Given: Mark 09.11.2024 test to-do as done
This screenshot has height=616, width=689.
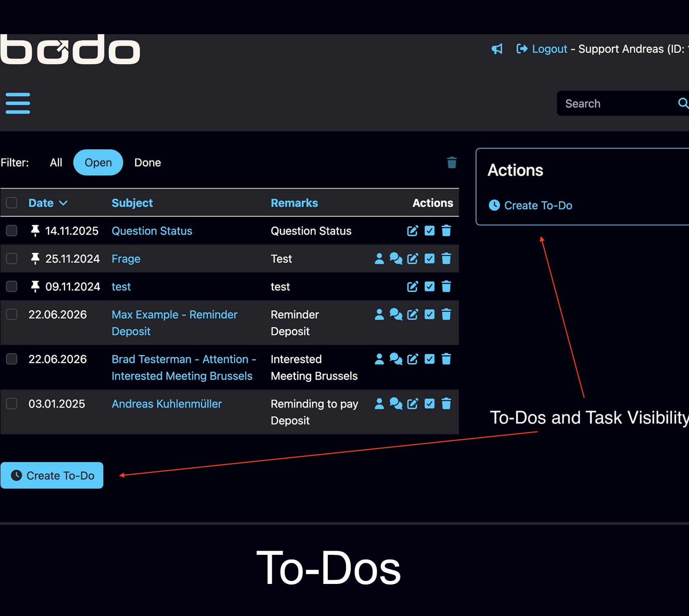Looking at the screenshot, I should 430,286.
